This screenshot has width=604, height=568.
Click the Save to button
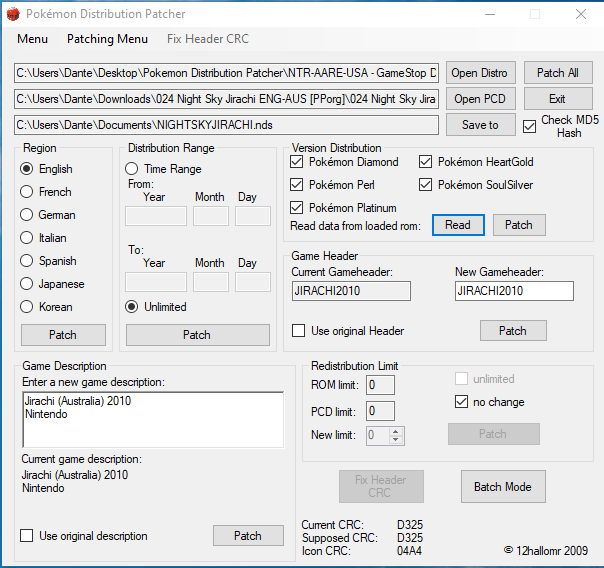tap(480, 125)
